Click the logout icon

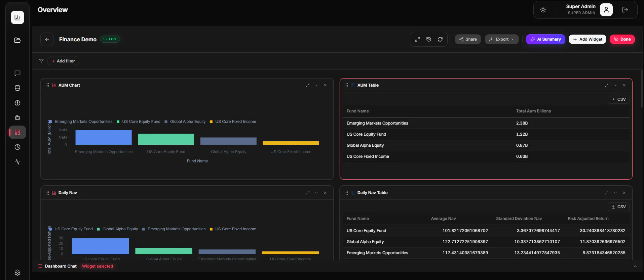(625, 10)
